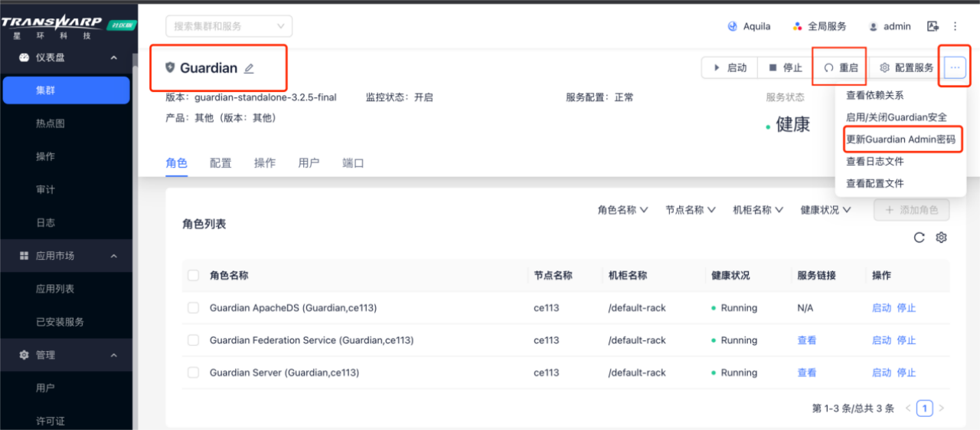Click the 启动 service button
The height and width of the screenshot is (430, 980).
coord(730,67)
